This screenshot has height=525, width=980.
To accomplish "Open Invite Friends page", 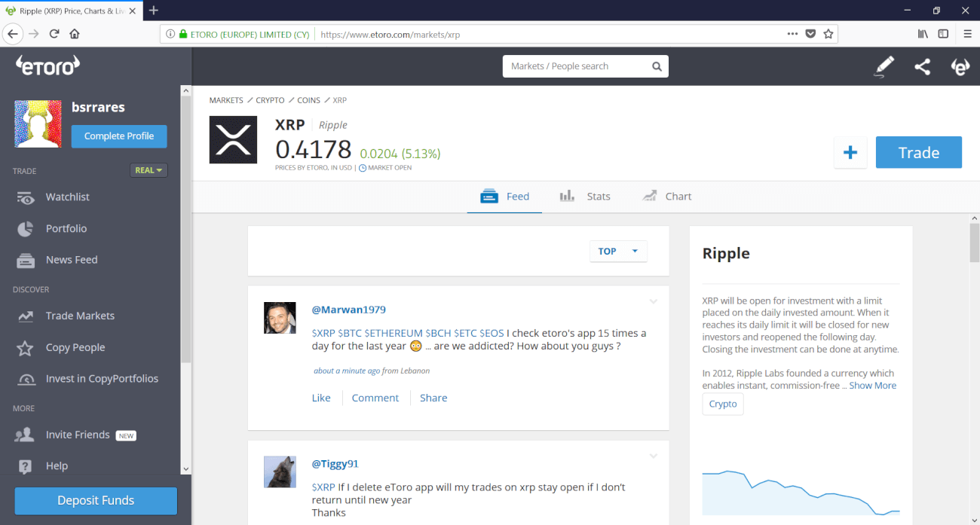I will [x=78, y=435].
